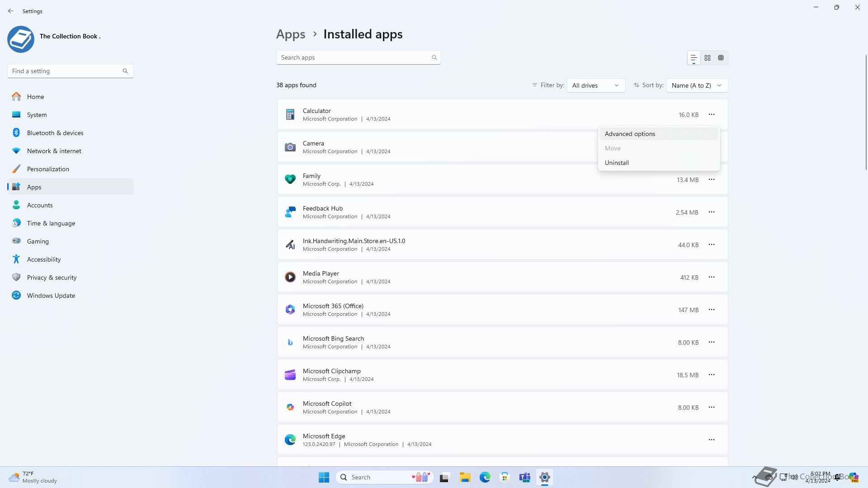Open Time & language settings

click(71, 223)
